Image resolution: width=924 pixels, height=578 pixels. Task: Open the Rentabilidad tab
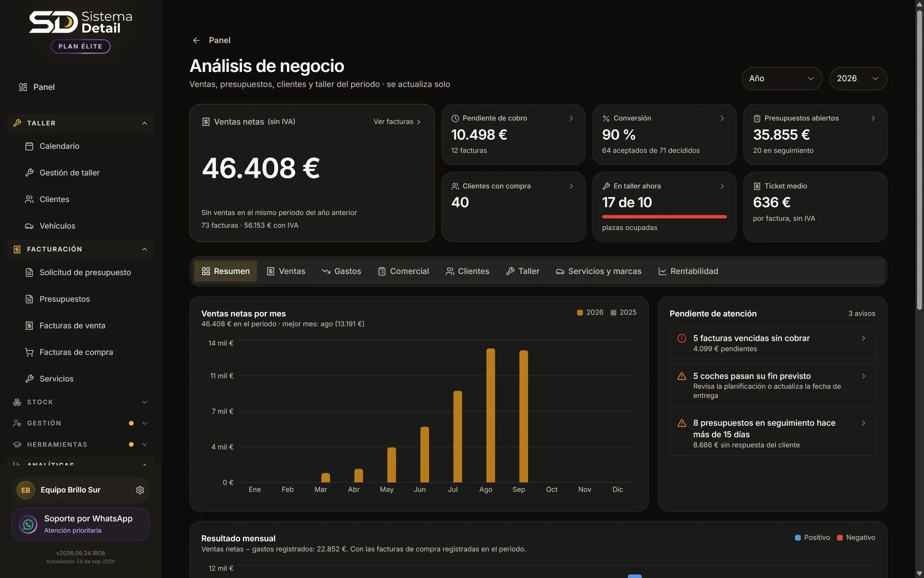(688, 271)
